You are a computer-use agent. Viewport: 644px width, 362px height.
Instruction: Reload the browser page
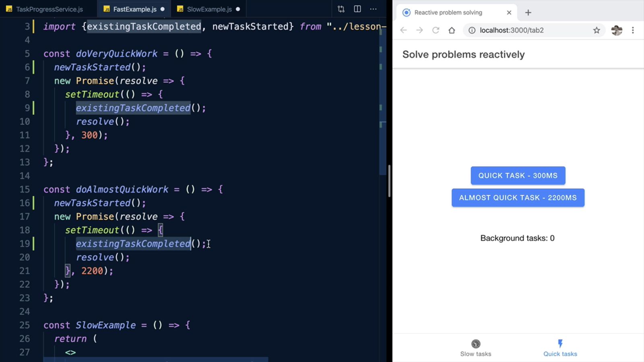436,30
